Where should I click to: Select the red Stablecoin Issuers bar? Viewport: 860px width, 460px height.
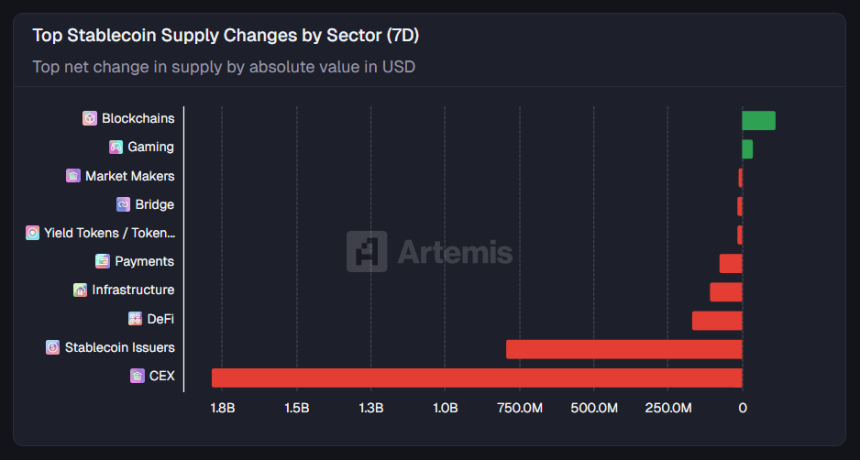[x=623, y=349]
